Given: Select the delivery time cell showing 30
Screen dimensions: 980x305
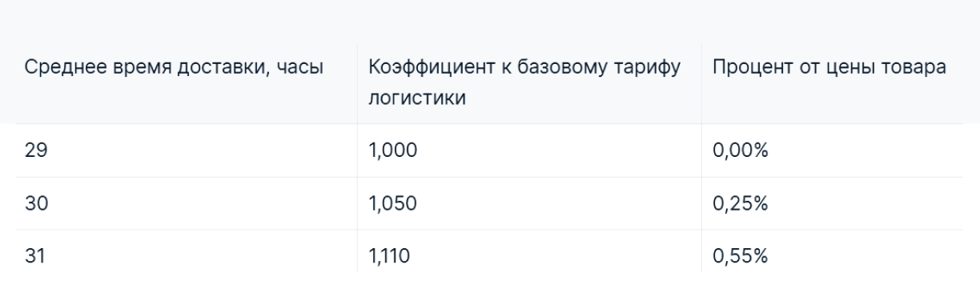Looking at the screenshot, I should point(187,203).
